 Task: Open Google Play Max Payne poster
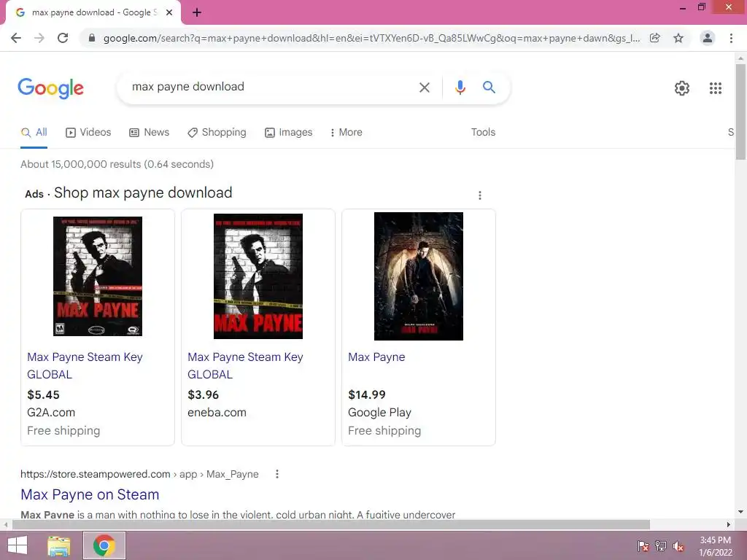tap(418, 276)
